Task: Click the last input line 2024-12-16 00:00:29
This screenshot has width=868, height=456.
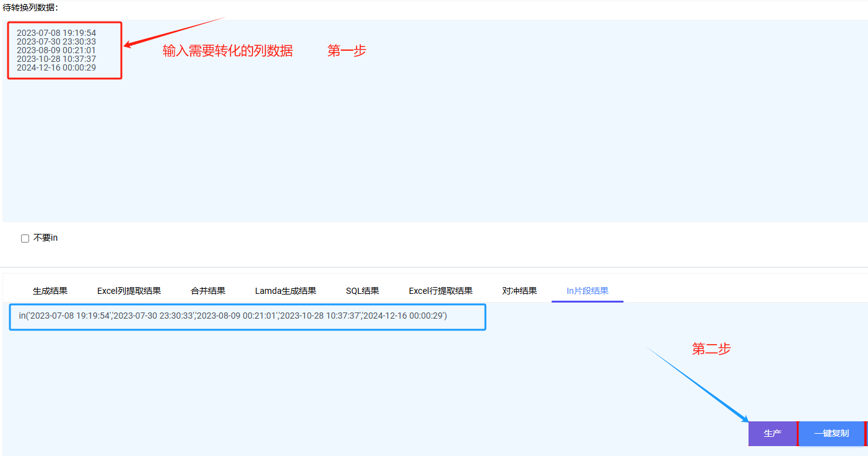Action: click(x=56, y=67)
